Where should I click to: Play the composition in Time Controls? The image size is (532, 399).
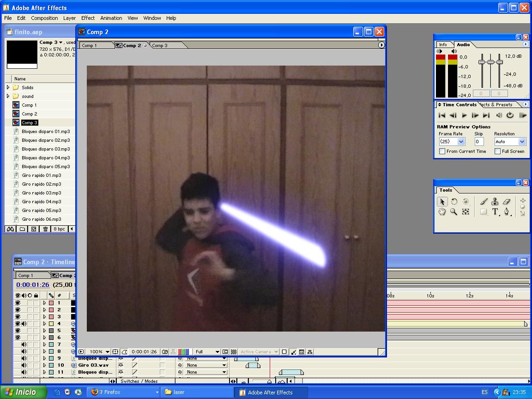pyautogui.click(x=464, y=115)
